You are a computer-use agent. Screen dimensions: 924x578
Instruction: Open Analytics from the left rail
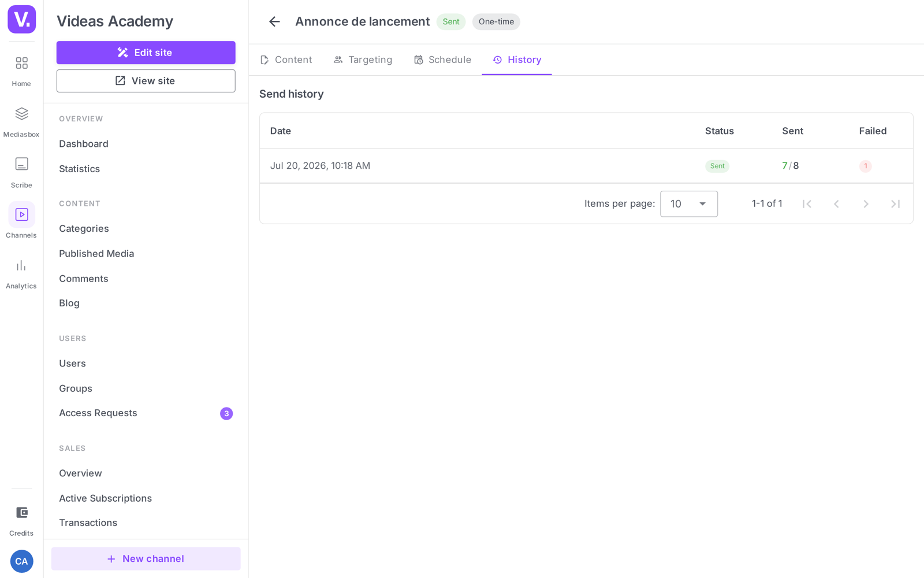pos(21,274)
